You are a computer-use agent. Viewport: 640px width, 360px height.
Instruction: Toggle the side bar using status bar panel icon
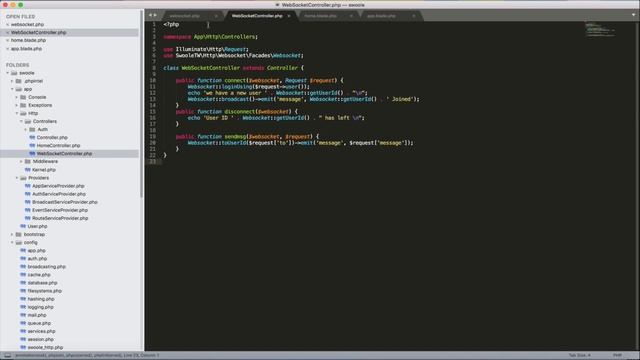click(7, 356)
